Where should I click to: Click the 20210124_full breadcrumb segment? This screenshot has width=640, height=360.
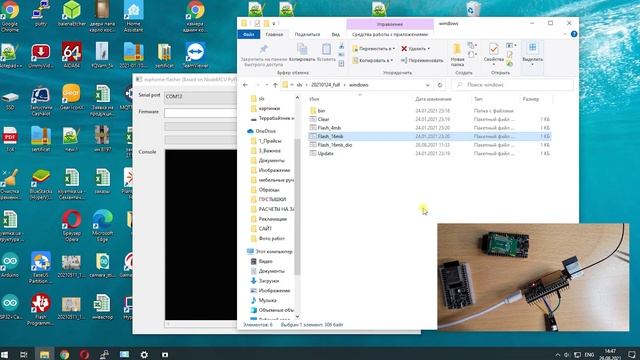325,85
